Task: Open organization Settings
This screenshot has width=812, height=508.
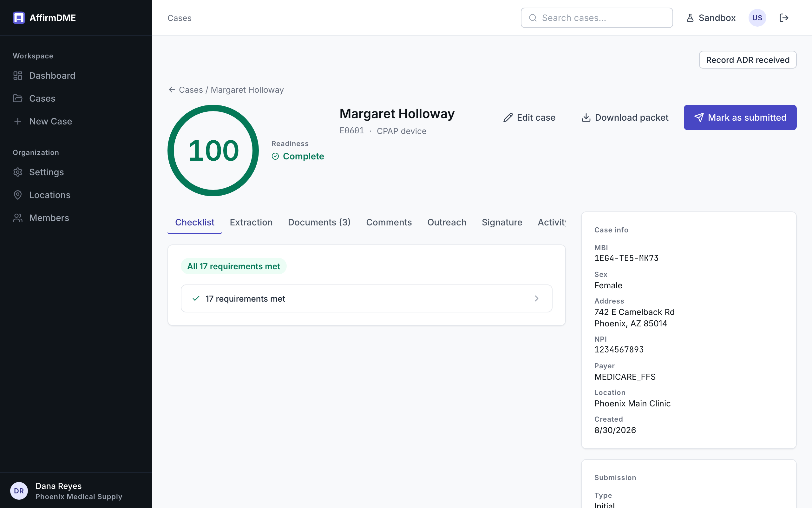Action: (x=38, y=172)
